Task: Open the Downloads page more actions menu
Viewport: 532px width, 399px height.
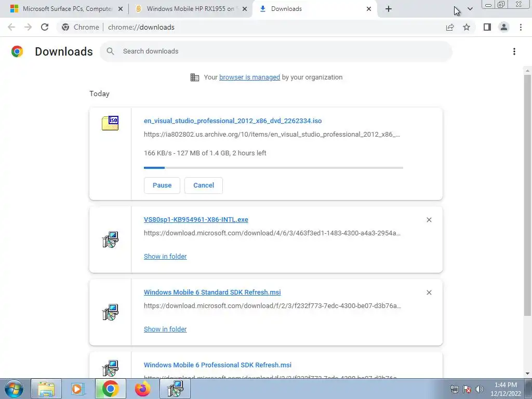Action: point(514,51)
